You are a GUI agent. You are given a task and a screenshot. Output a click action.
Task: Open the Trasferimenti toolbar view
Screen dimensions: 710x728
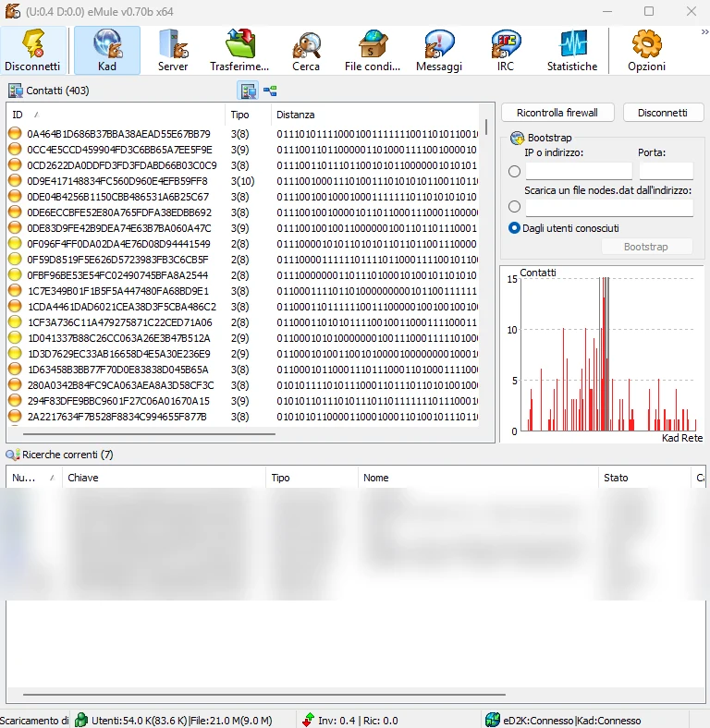click(x=239, y=50)
